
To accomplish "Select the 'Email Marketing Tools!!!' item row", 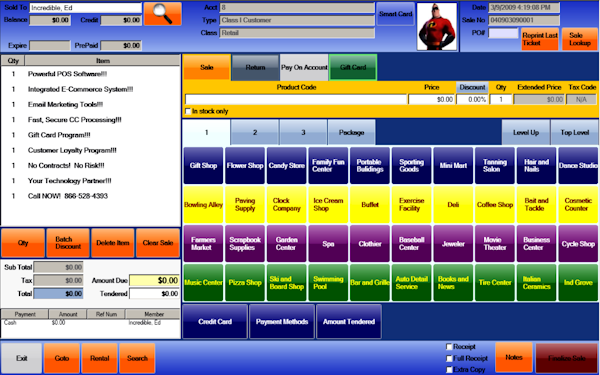I will (90, 104).
